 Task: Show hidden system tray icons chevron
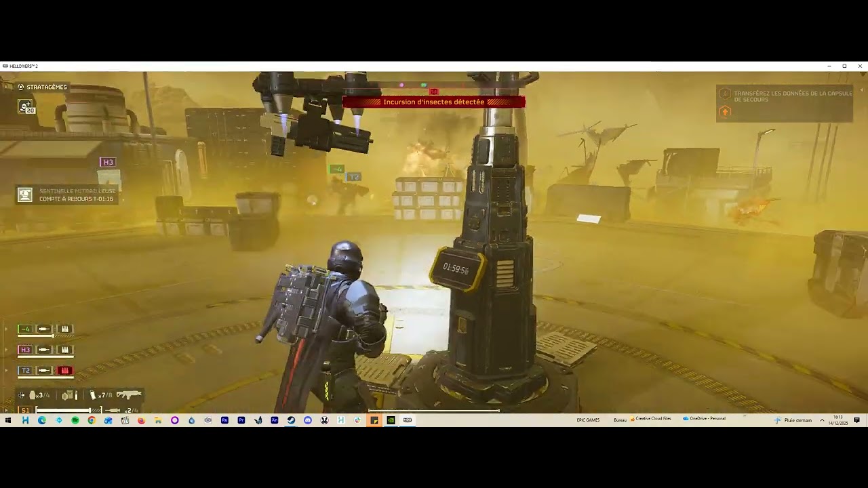coord(822,420)
